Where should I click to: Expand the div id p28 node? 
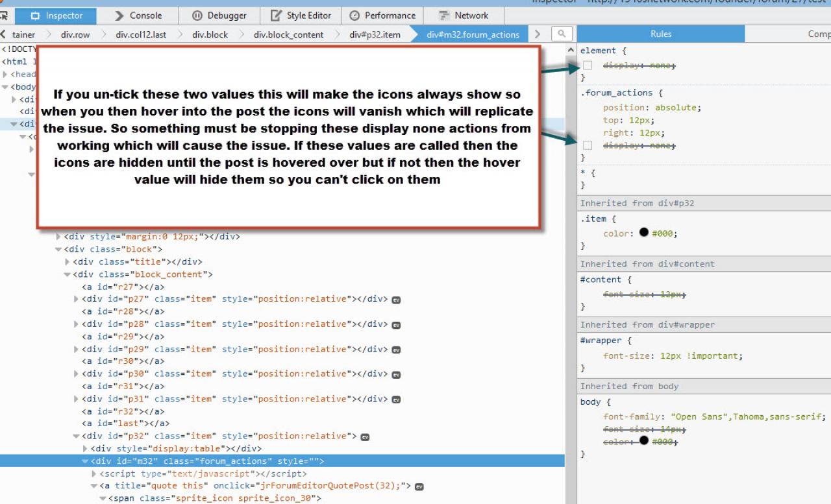[77, 324]
